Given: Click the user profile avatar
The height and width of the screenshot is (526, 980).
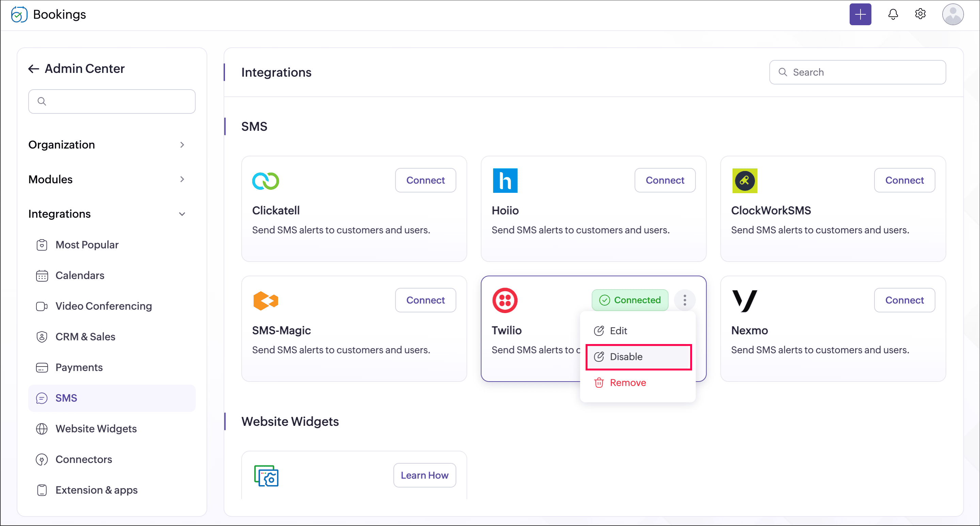Looking at the screenshot, I should 952,14.
